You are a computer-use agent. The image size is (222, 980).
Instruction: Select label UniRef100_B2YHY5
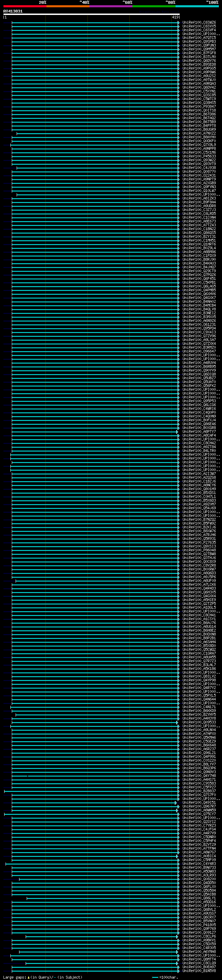tap(199, 715)
